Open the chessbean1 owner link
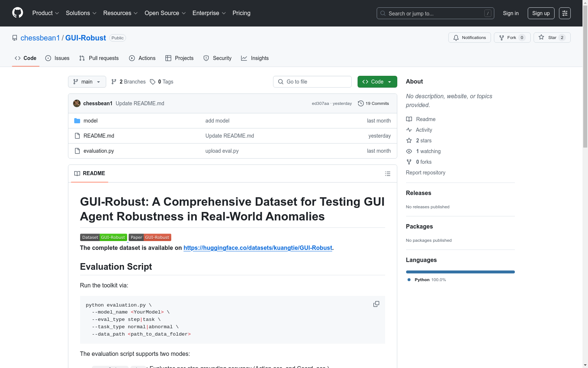This screenshot has width=588, height=368. [40, 38]
